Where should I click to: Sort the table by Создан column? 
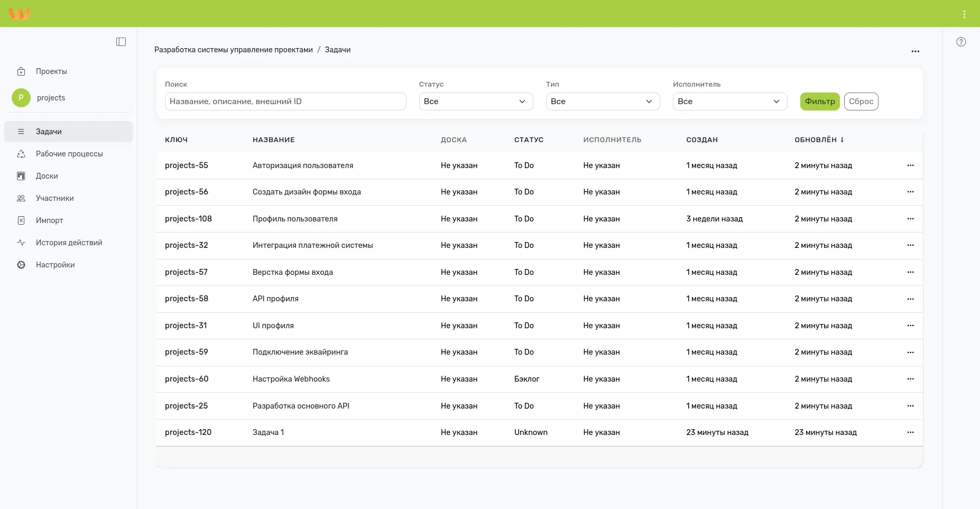click(x=702, y=140)
